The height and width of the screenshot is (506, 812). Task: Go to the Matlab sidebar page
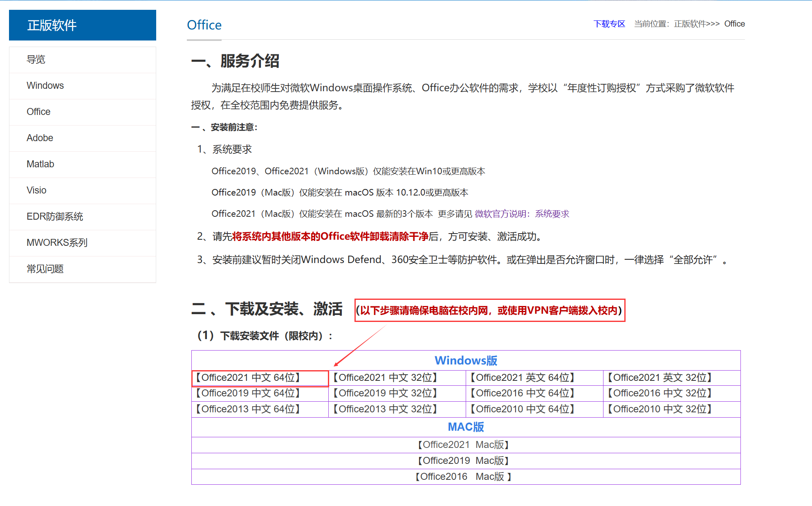40,164
